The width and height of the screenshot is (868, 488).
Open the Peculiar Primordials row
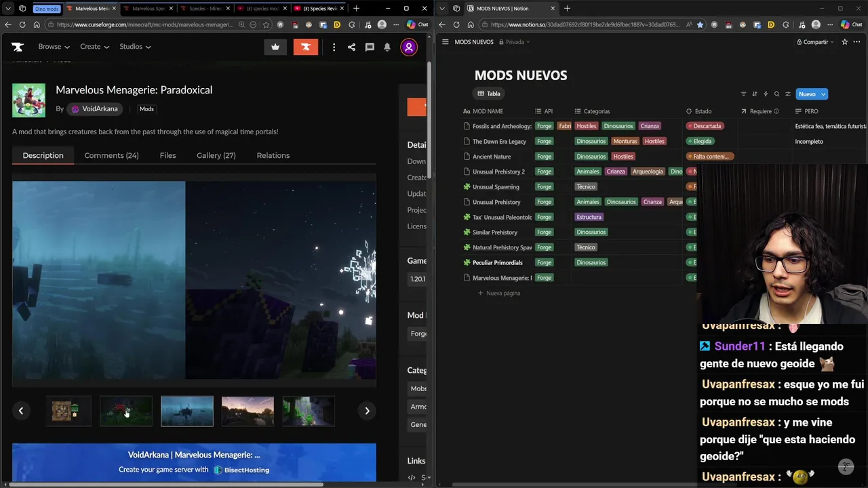pyautogui.click(x=497, y=262)
